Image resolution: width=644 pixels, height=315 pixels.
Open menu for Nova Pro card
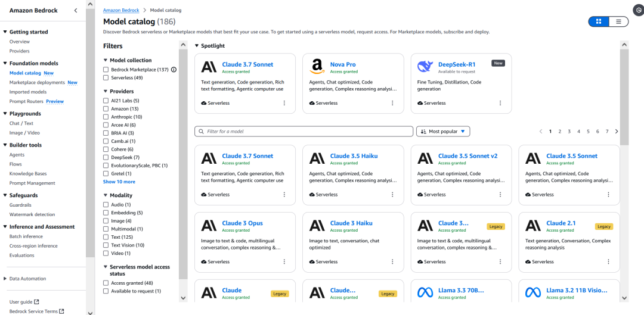392,103
